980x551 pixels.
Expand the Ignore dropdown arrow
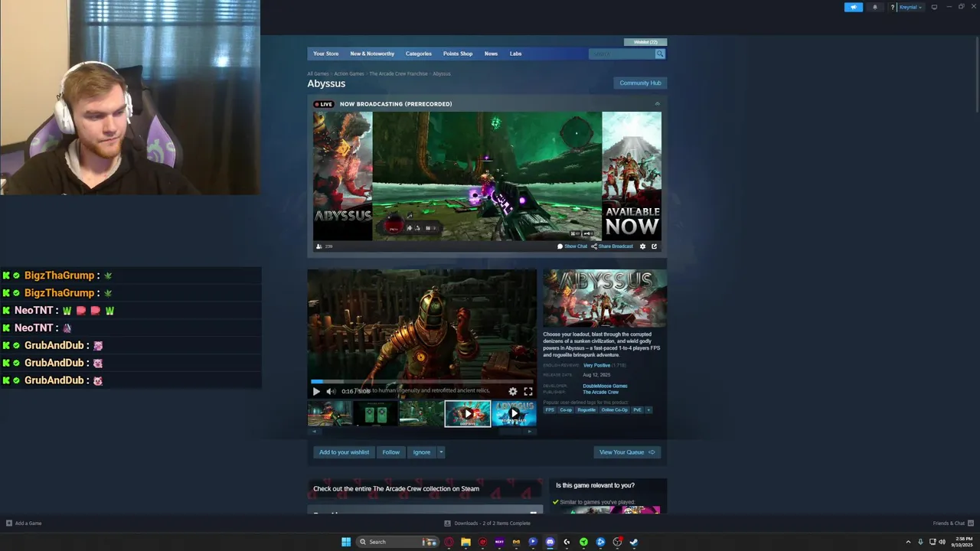pyautogui.click(x=441, y=452)
